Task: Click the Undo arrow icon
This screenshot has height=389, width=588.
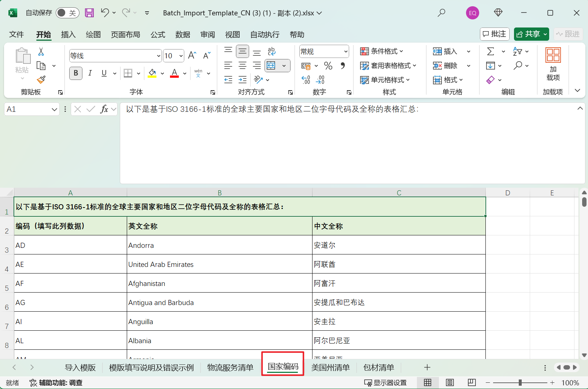Action: click(105, 13)
